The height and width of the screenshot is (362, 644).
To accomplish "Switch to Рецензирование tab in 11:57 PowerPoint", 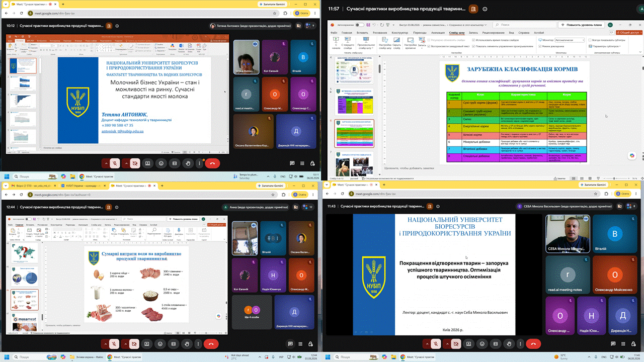I will tap(494, 33).
